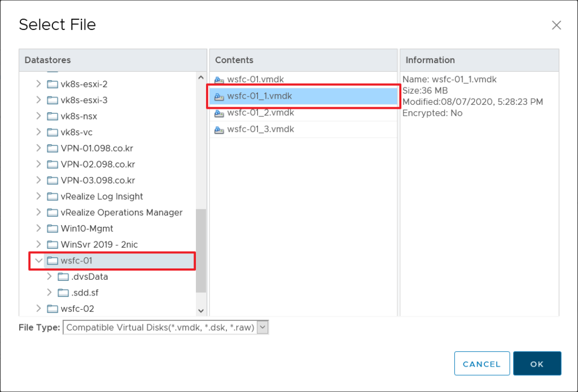Click the wsfc-02 folder icon
This screenshot has width=578, height=392.
point(52,309)
